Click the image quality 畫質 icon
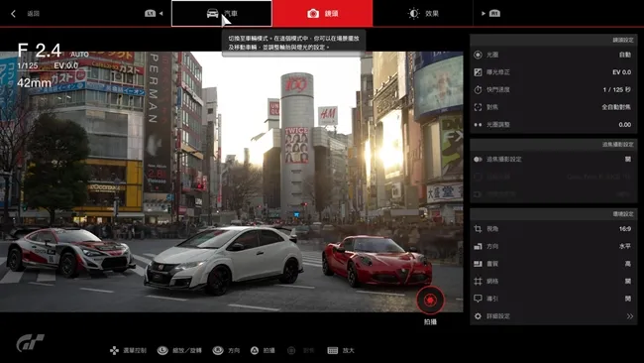Screen dimensions: 644x363 [x=478, y=264]
